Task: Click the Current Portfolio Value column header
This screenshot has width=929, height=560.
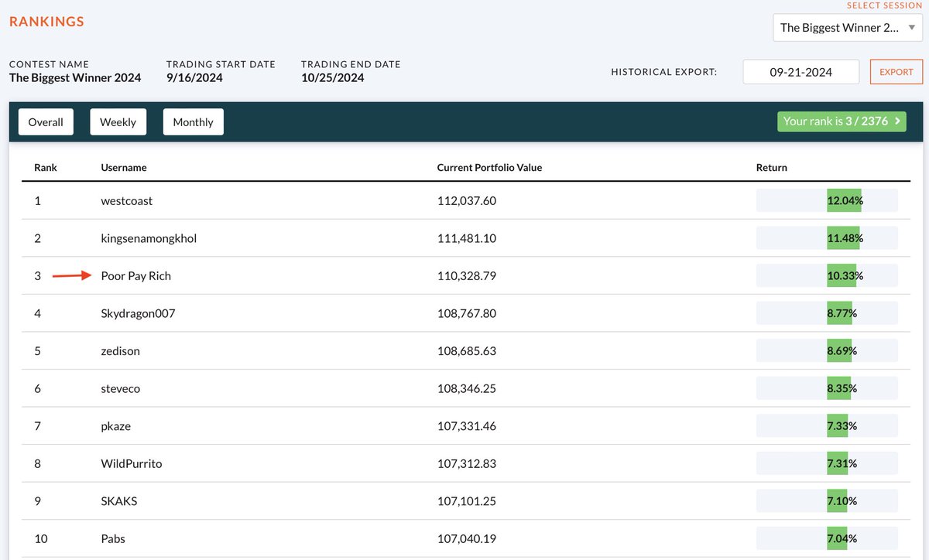Action: pos(489,167)
